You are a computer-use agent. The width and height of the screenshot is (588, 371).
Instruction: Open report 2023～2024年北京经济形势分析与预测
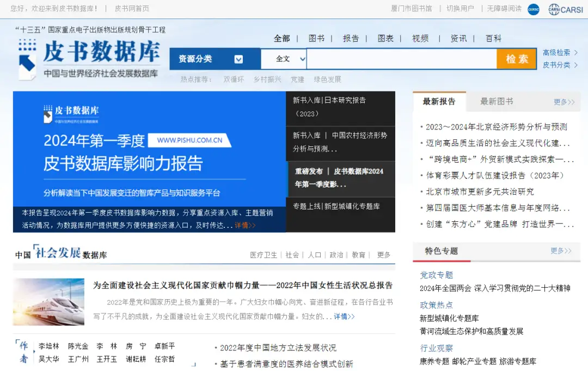[497, 127]
